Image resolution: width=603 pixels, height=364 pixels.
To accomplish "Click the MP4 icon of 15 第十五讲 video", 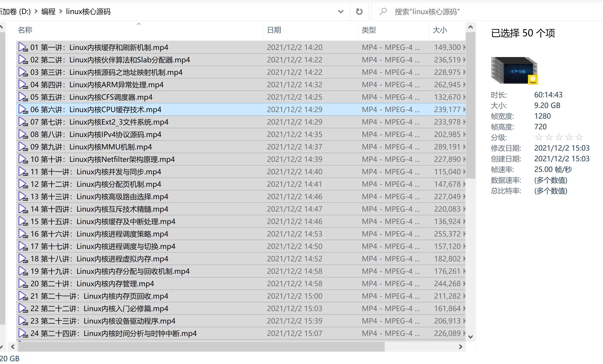I will click(23, 221).
